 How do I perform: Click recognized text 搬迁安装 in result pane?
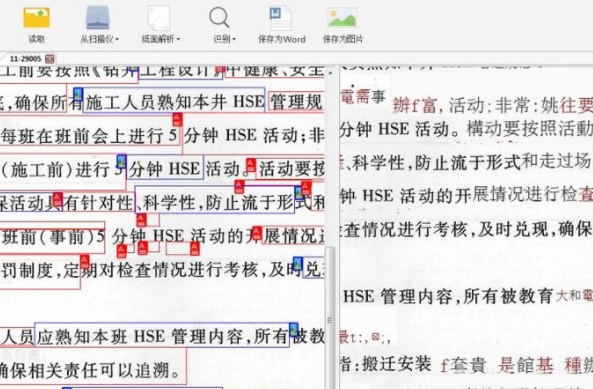(397, 364)
